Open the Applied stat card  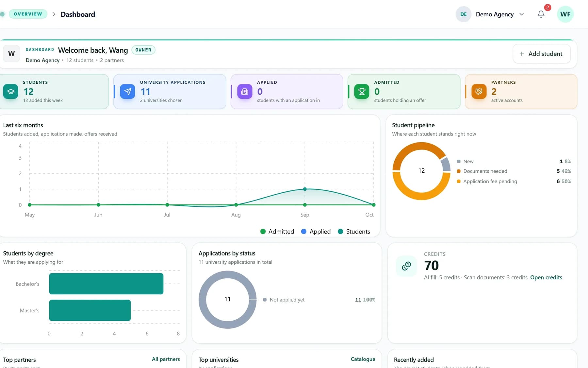coord(287,92)
